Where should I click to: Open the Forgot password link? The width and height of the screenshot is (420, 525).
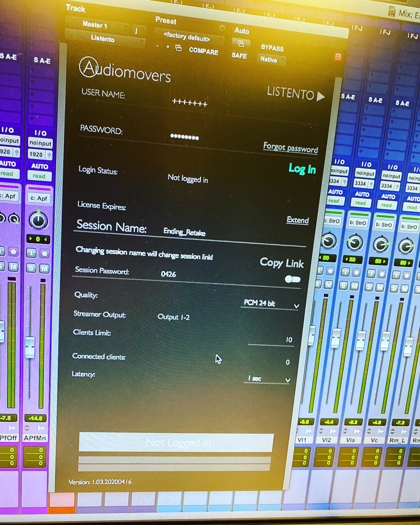[x=290, y=148]
